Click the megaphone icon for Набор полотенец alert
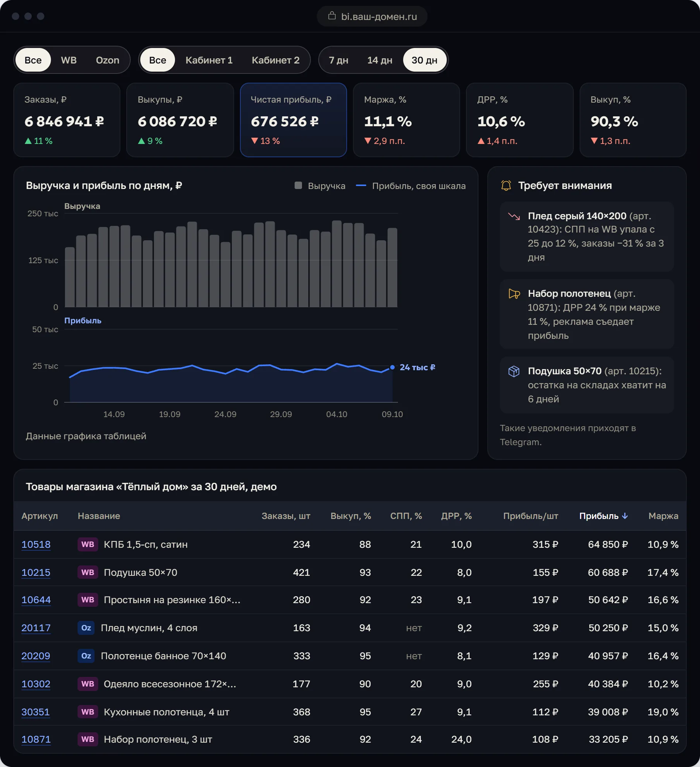 [514, 294]
